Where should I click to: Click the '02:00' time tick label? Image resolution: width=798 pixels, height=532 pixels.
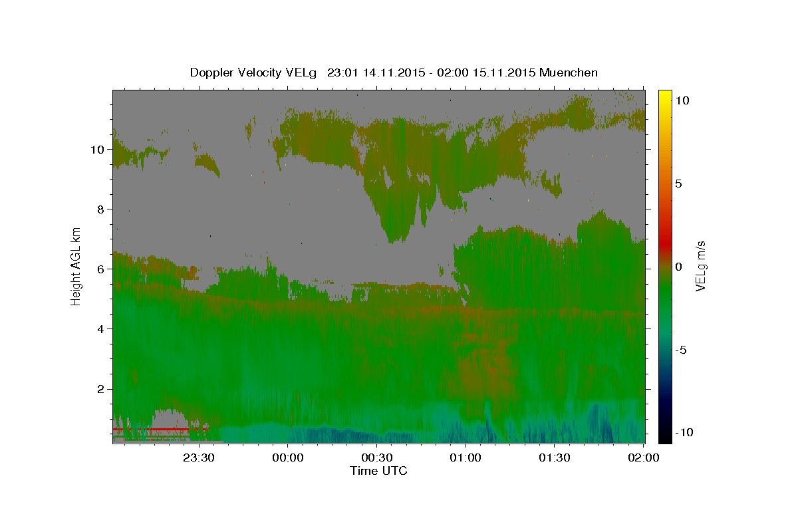click(x=643, y=458)
